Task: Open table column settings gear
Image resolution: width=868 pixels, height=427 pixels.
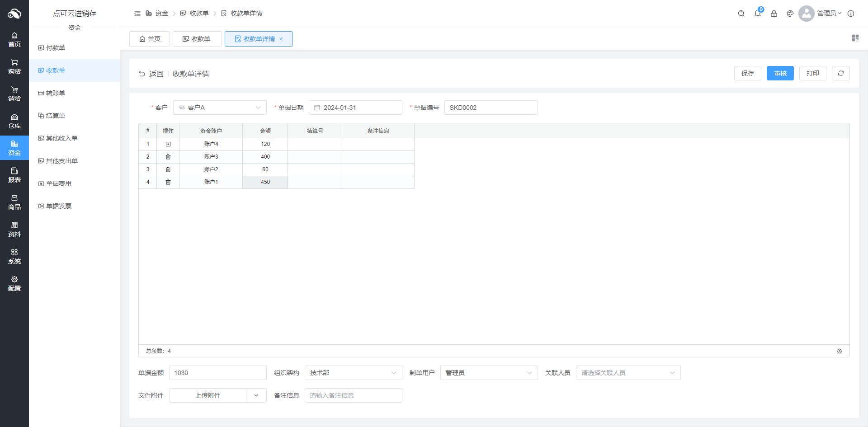Action: (840, 351)
